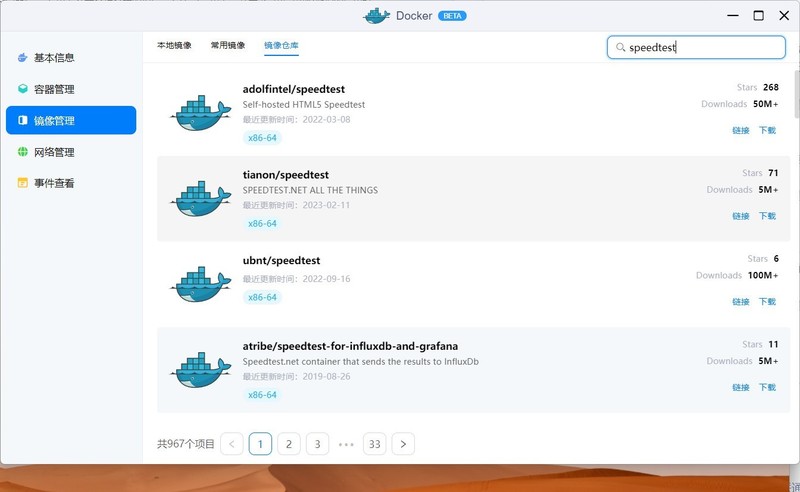
Task: Minimize the Docker window
Action: pyautogui.click(x=733, y=16)
